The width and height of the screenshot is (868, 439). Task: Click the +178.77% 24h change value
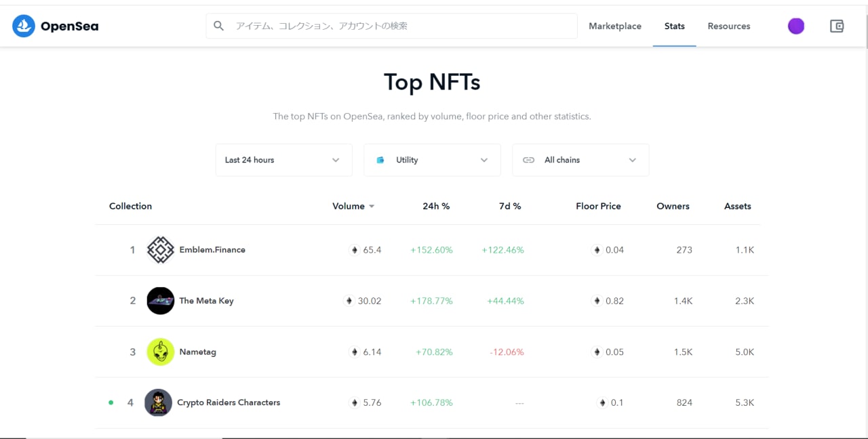431,301
